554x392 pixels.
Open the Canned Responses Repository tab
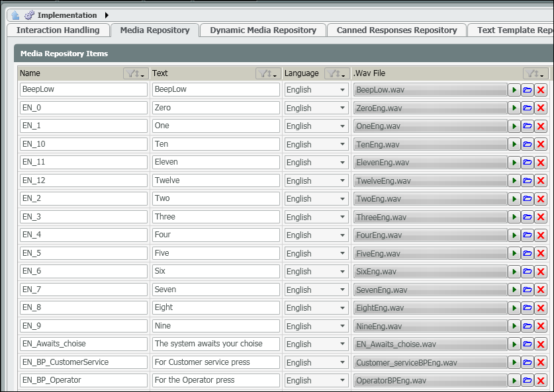[x=396, y=30]
